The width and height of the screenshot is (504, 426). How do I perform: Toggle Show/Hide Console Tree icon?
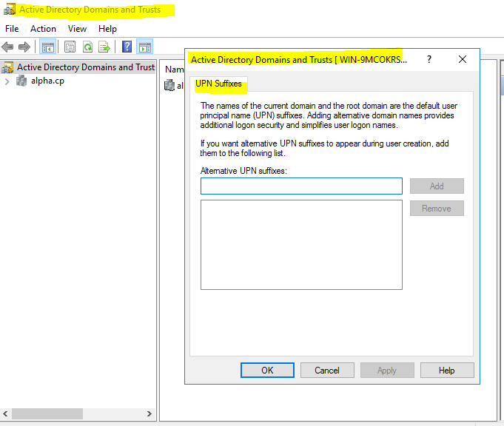tap(47, 47)
